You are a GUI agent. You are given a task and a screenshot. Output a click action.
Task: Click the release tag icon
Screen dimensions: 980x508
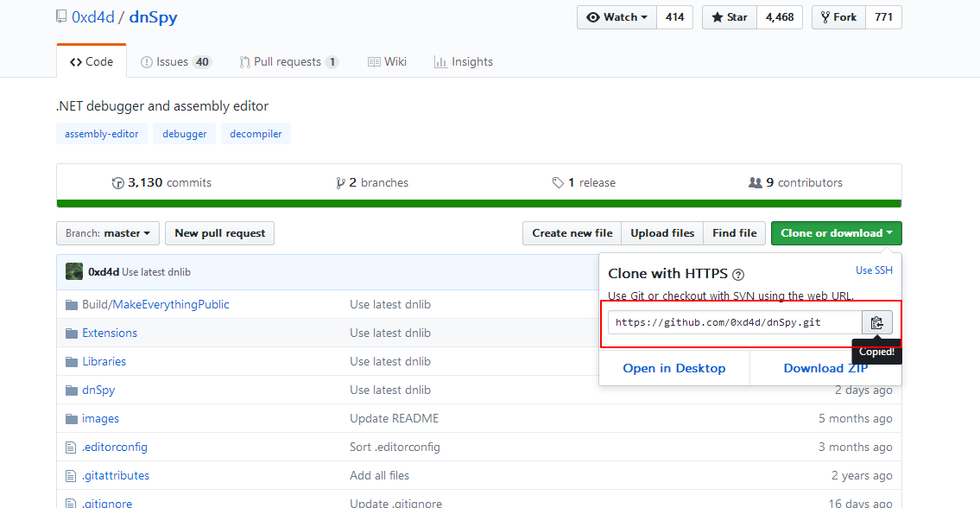click(558, 182)
